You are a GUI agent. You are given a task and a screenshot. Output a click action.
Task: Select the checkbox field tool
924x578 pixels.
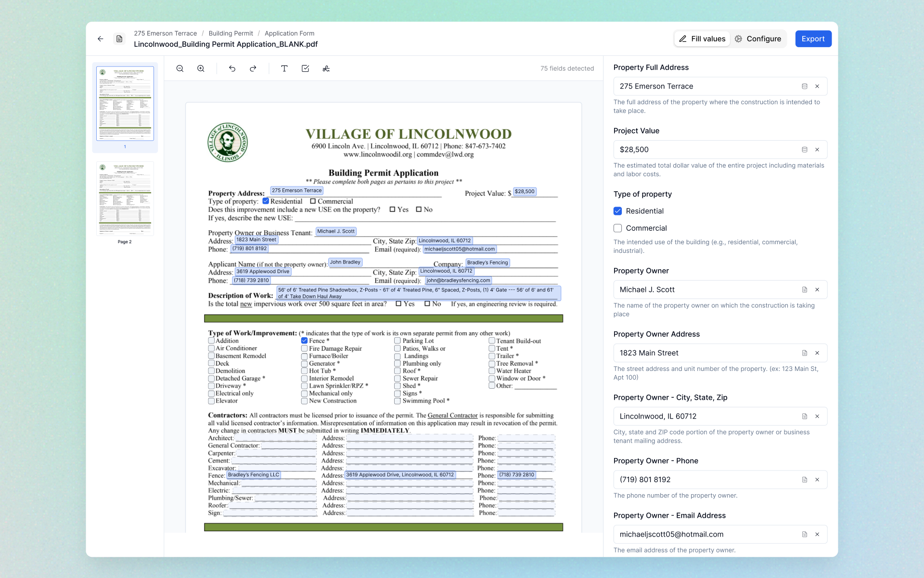pos(305,68)
